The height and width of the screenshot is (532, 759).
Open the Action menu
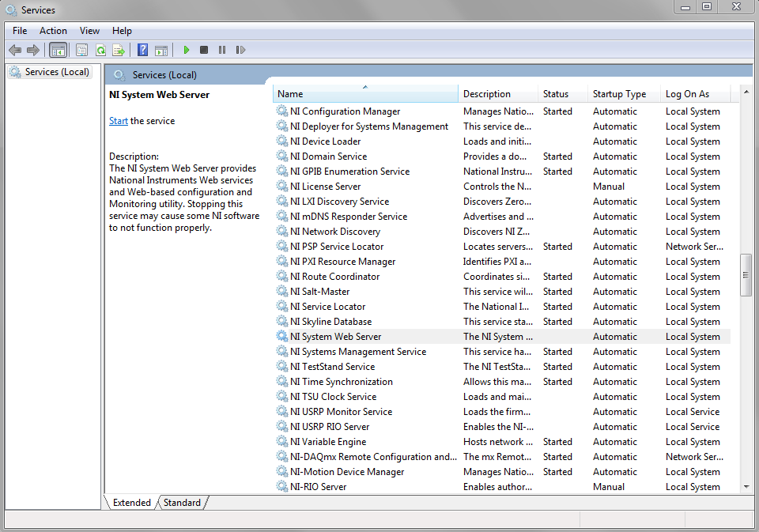tap(53, 31)
